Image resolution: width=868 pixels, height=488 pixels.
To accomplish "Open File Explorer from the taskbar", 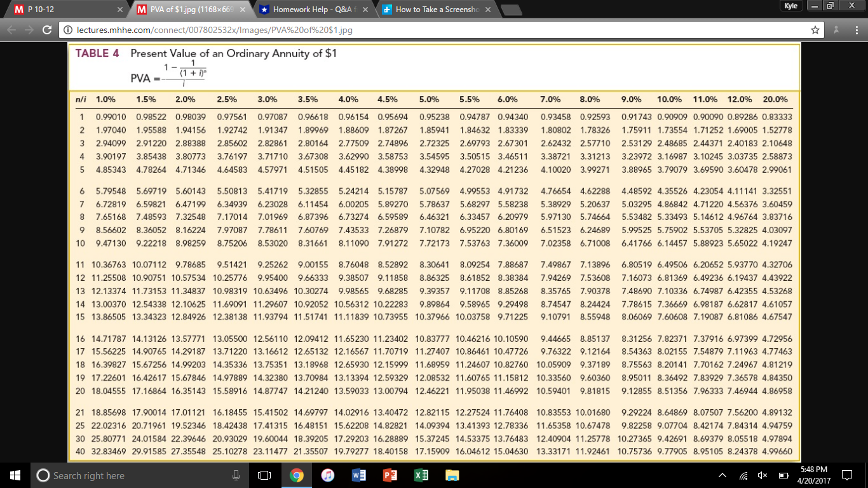I will [451, 475].
